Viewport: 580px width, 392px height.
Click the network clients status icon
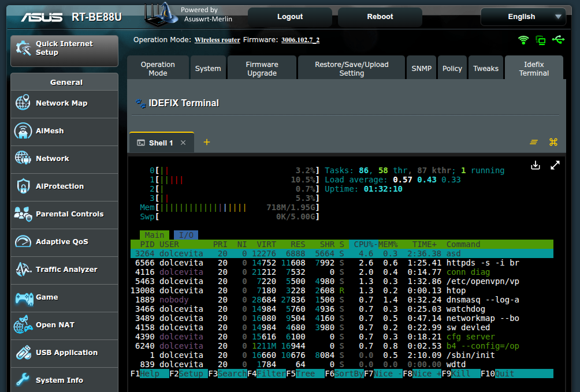tap(541, 40)
